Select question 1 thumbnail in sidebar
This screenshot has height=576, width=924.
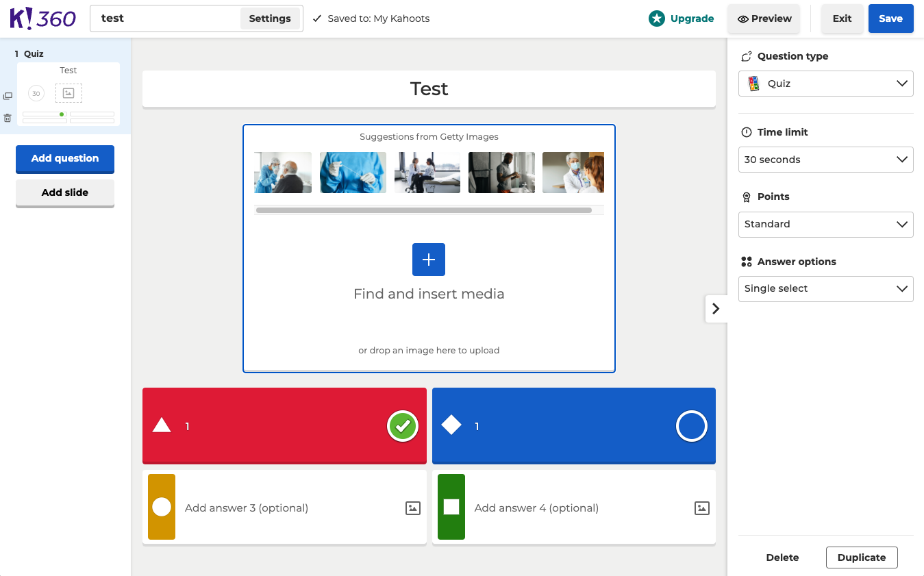pos(68,95)
